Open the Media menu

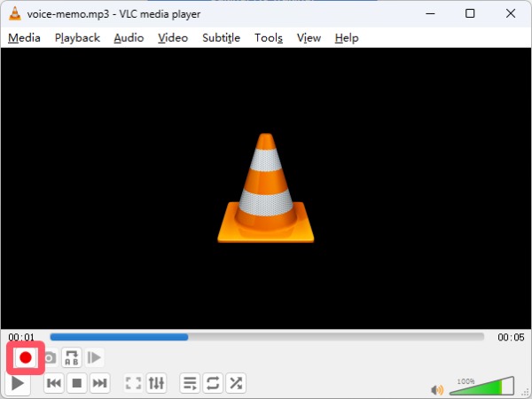click(24, 37)
